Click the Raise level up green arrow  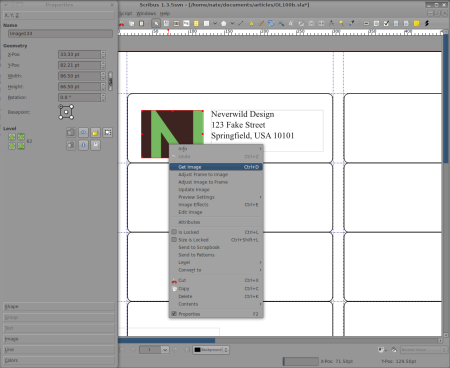pos(12,137)
